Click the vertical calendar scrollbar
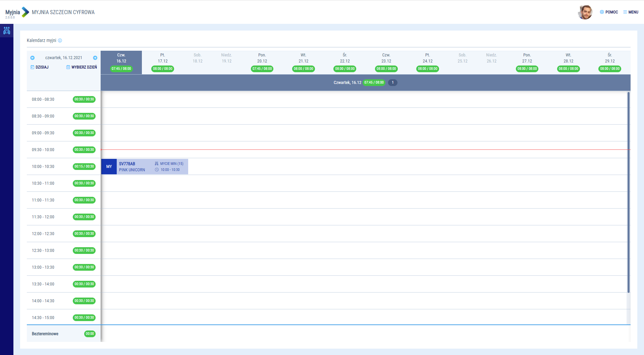The width and height of the screenshot is (644, 355). tap(628, 191)
